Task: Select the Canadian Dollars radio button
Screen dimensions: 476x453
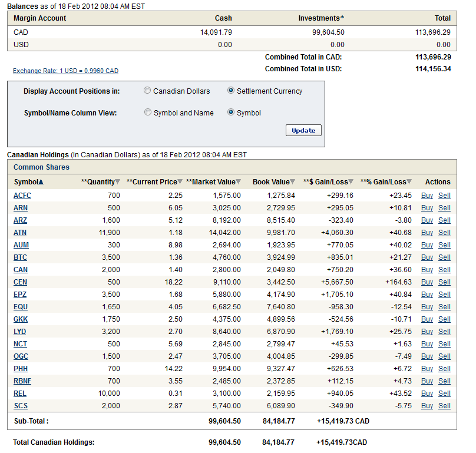Action: [147, 91]
